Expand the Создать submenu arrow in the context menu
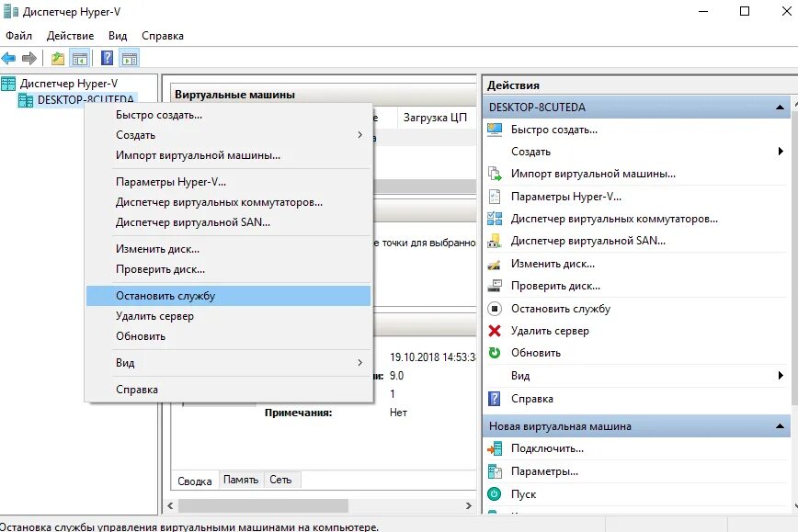Image resolution: width=798 pixels, height=532 pixels. point(359,135)
